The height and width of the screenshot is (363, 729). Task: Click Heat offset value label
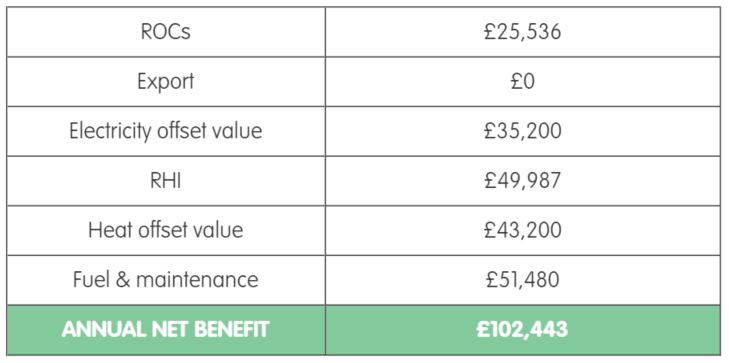(x=166, y=230)
